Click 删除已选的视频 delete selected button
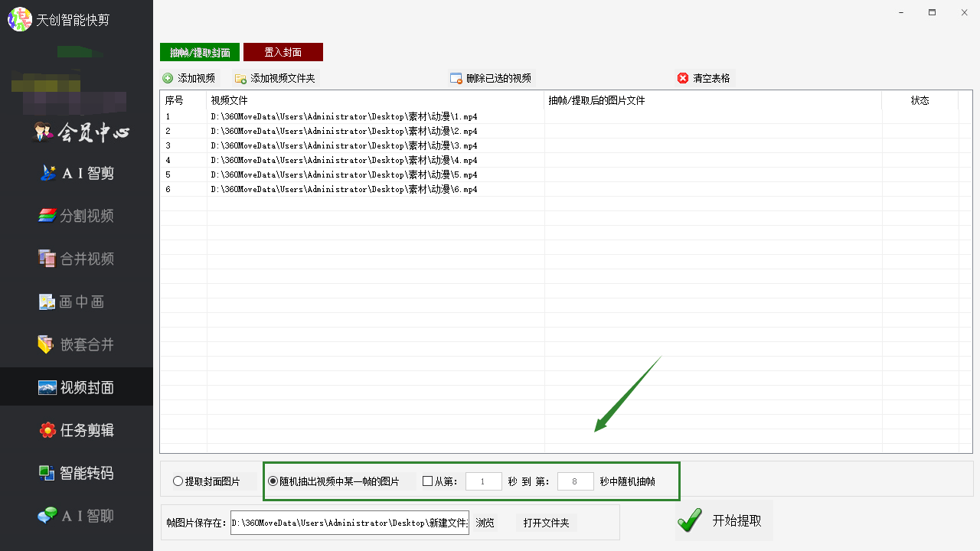980x551 pixels. pos(491,78)
